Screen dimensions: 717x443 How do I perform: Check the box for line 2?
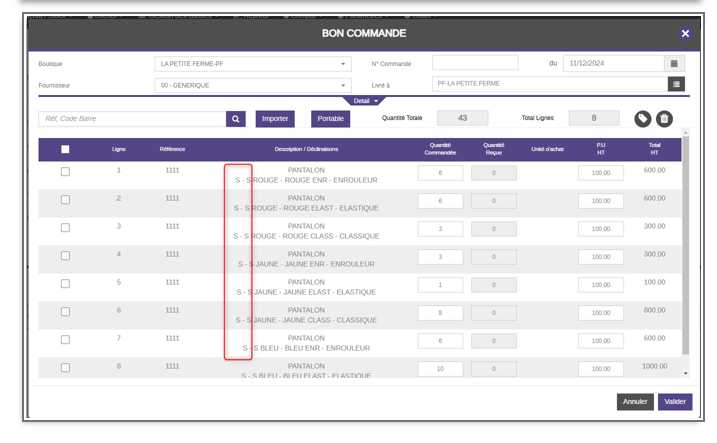click(65, 200)
